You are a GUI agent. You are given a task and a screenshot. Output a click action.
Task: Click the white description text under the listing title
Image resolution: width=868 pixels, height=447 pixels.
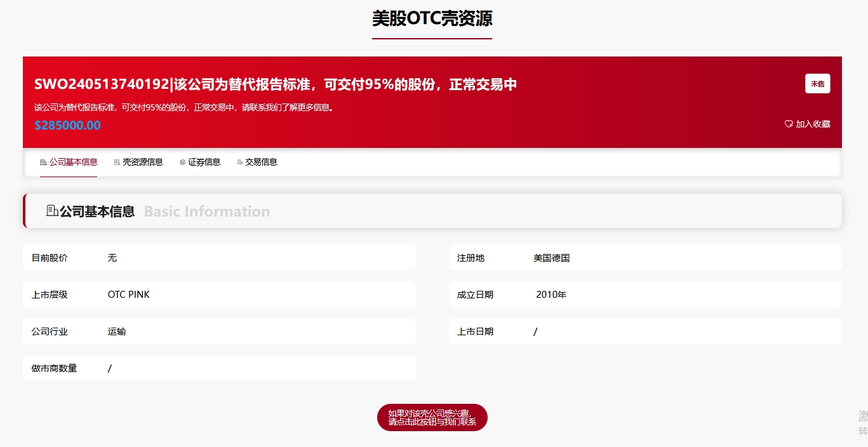click(184, 107)
